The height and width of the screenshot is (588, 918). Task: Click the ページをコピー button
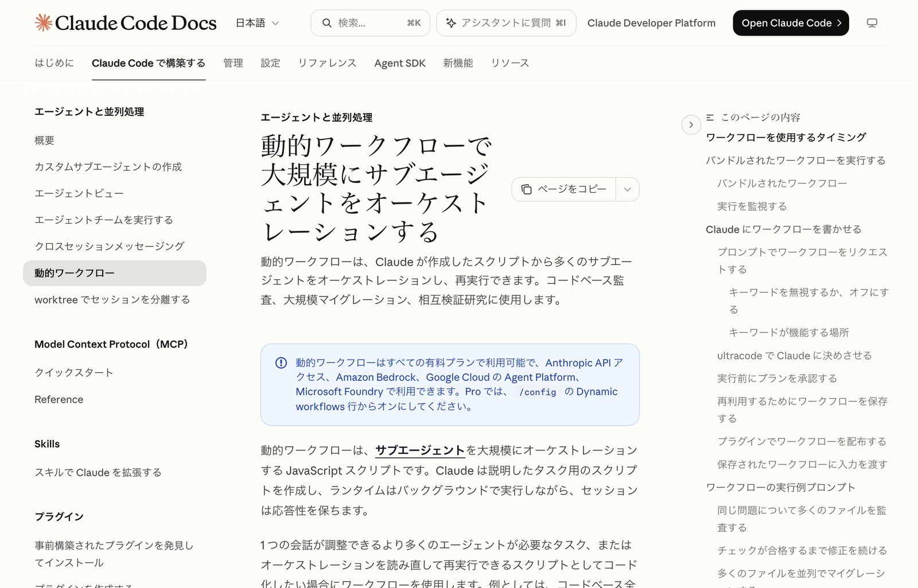564,189
